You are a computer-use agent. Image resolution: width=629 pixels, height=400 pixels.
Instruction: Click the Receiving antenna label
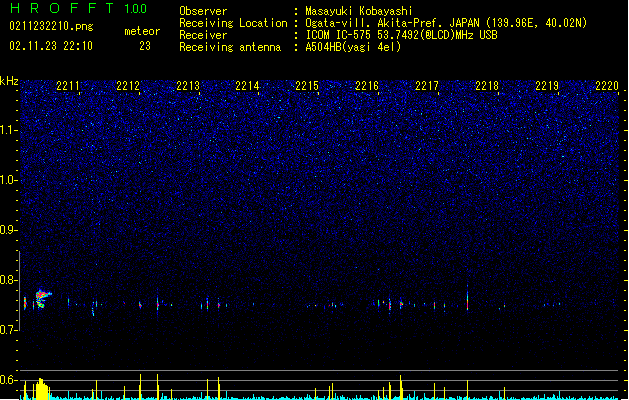[230, 47]
